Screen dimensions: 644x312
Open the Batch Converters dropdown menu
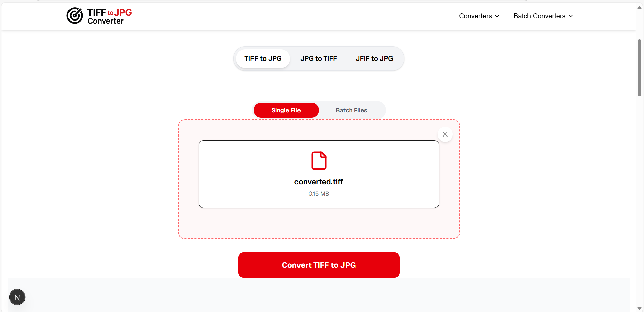(x=543, y=16)
